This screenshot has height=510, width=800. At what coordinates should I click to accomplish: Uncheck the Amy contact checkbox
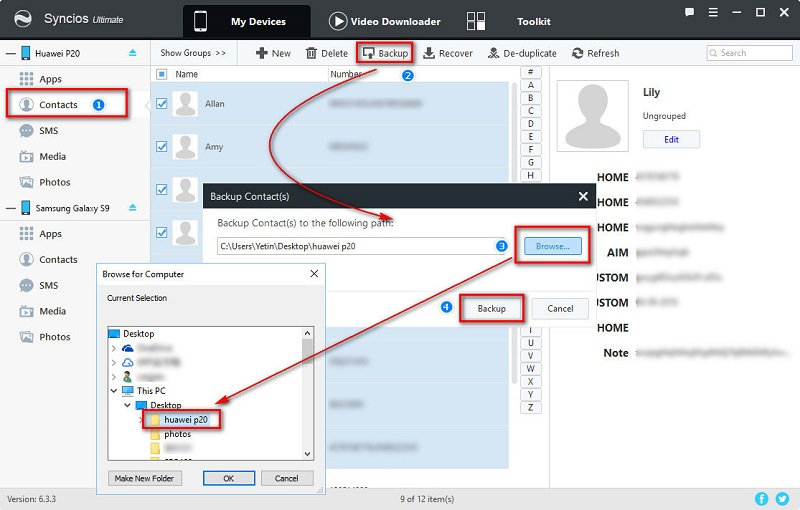click(161, 147)
